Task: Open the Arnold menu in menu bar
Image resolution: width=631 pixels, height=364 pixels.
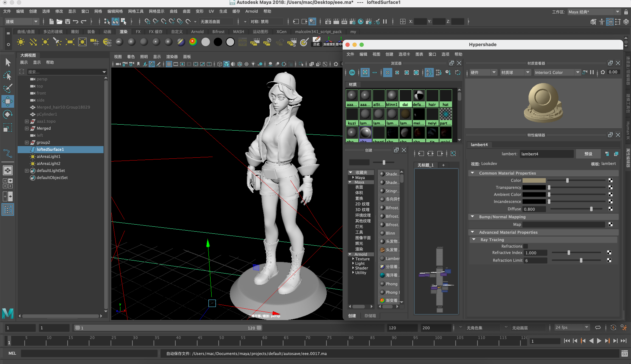Action: [251, 11]
